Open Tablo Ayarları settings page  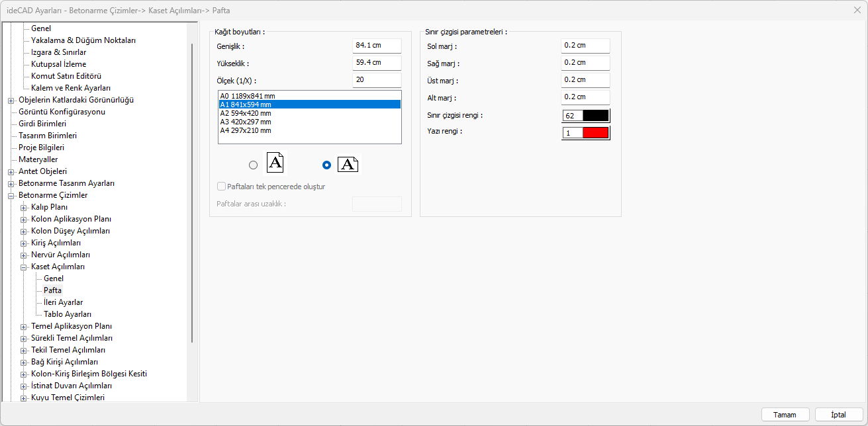68,314
